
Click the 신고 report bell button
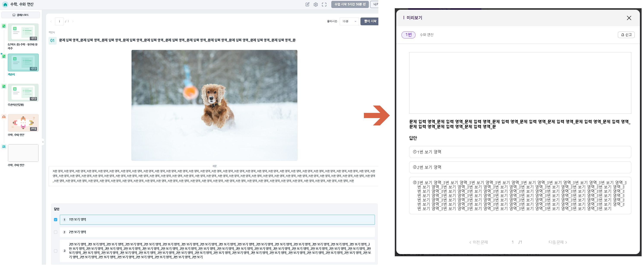626,35
